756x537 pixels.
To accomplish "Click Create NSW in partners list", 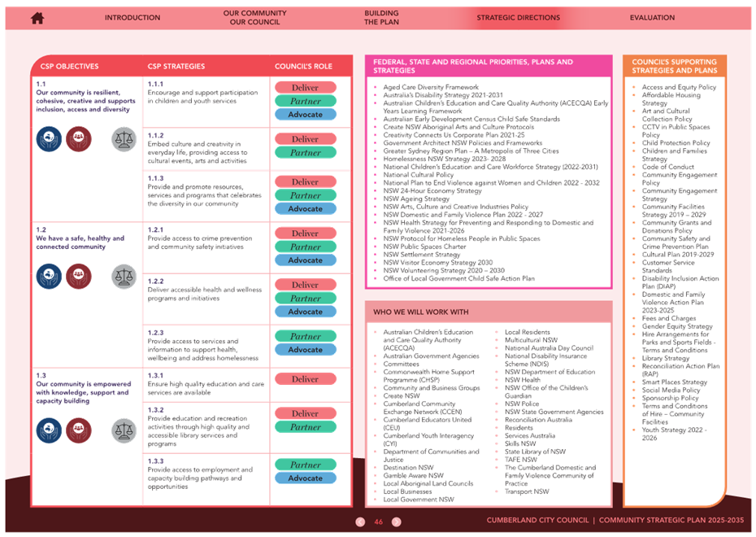I will 401,395.
